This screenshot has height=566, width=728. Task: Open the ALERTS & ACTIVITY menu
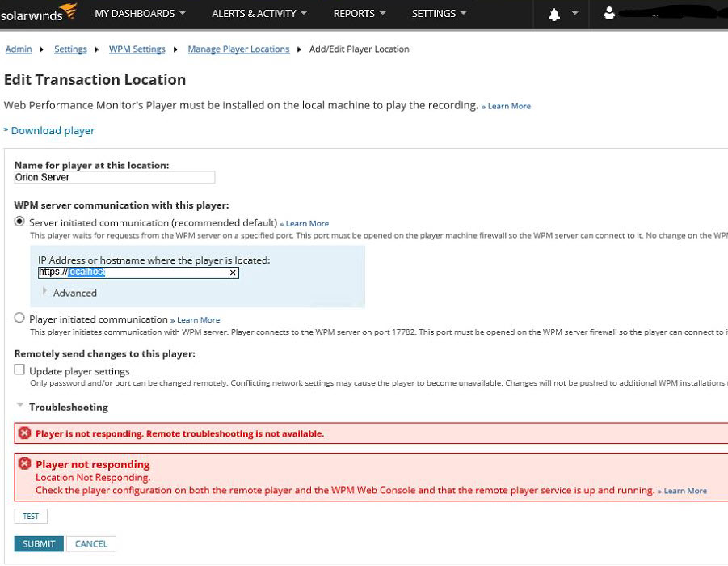[259, 14]
